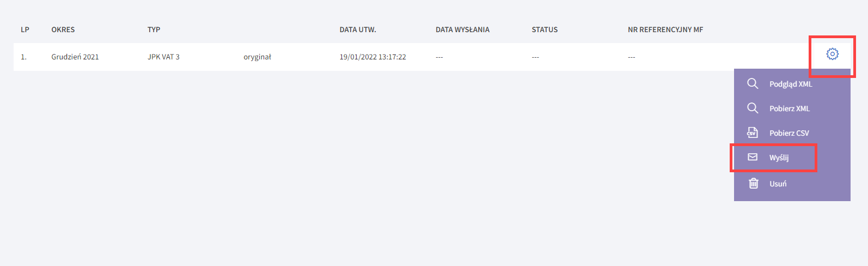868x266 pixels.
Task: Click the JPK VAT 3 type cell
Action: pos(163,57)
